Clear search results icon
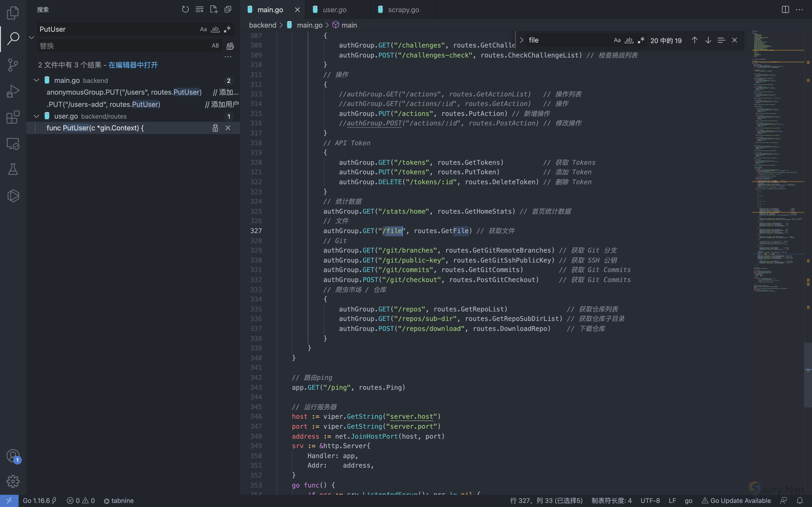This screenshot has height=507, width=812. click(x=199, y=9)
